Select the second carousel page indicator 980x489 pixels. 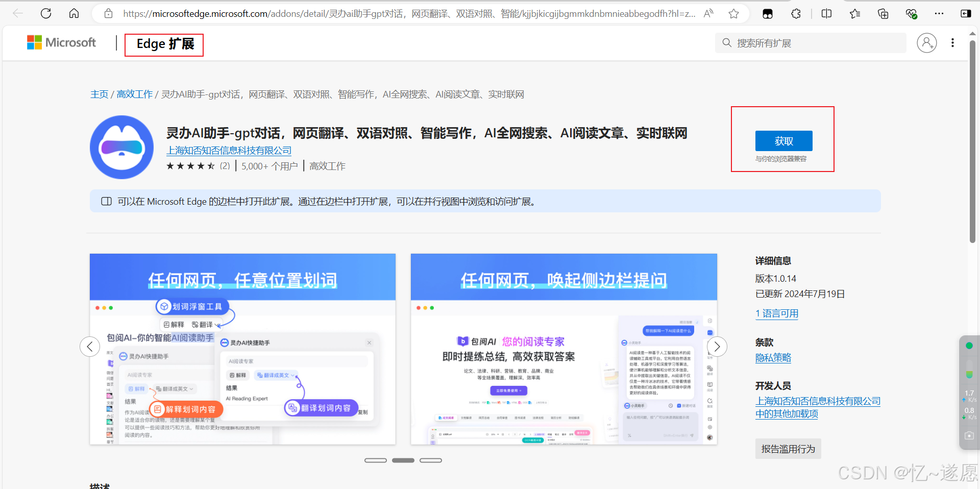(403, 460)
